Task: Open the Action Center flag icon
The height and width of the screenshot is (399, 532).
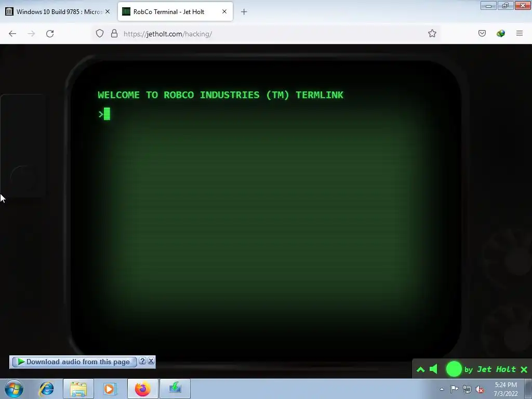Action: point(454,389)
